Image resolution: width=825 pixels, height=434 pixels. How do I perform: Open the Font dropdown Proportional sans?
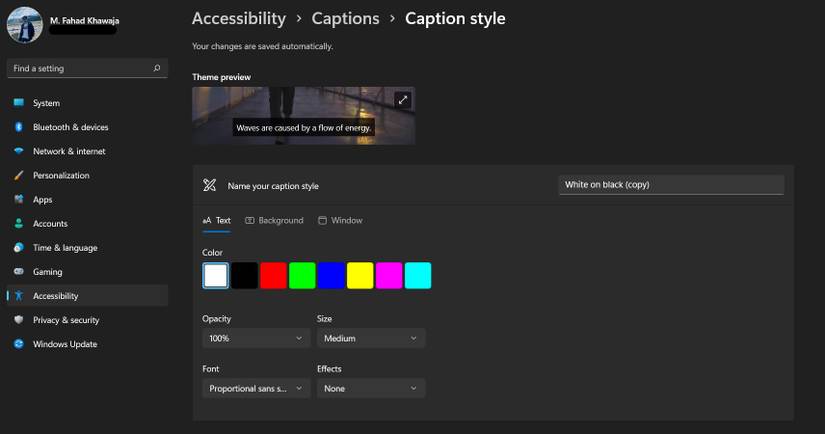[x=256, y=388]
